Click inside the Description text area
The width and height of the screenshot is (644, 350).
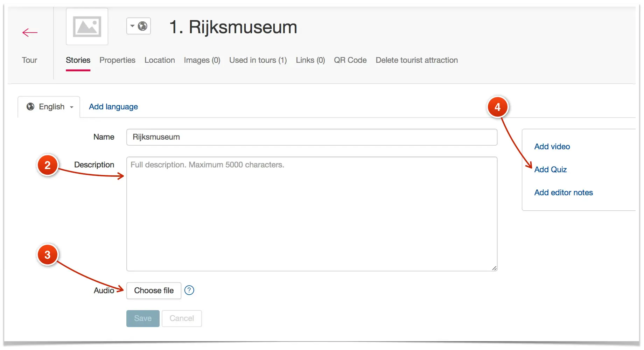pyautogui.click(x=312, y=214)
